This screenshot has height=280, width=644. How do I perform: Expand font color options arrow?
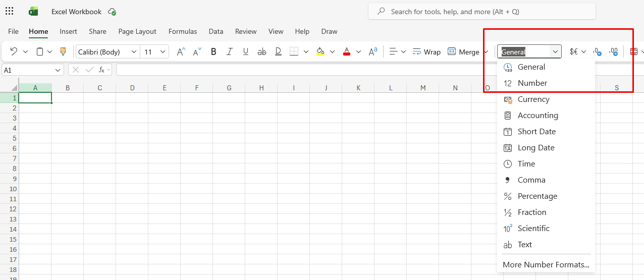click(358, 51)
